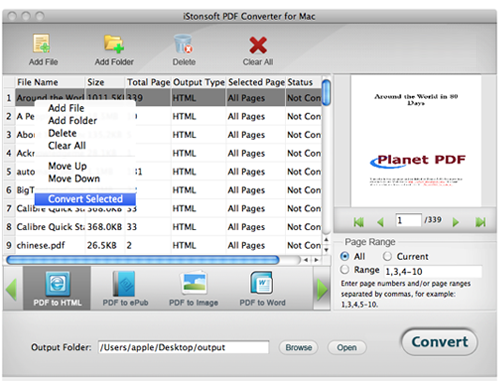
Task: Click the green right arrow of conversion types
Action: pyautogui.click(x=322, y=289)
